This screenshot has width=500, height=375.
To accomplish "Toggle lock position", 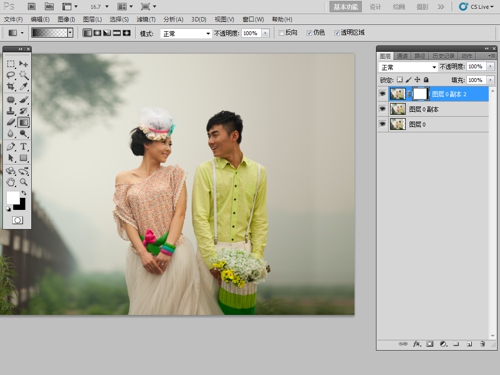I will point(417,80).
